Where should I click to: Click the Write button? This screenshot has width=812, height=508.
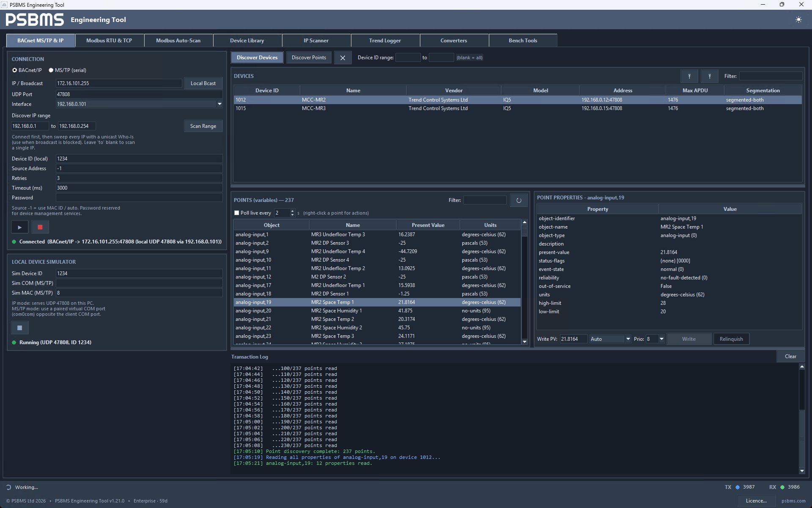point(689,339)
